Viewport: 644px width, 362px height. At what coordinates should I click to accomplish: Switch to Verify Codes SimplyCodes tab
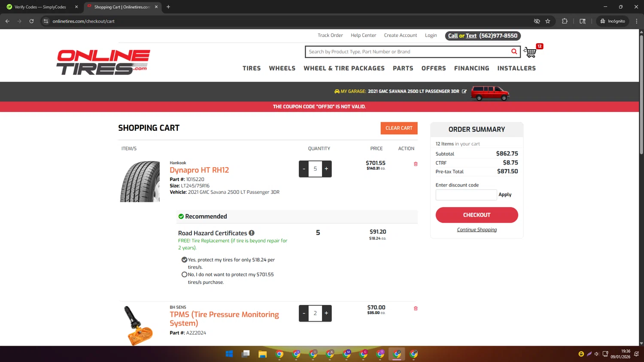40,7
